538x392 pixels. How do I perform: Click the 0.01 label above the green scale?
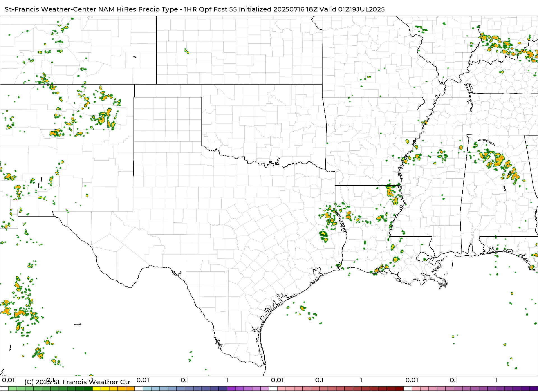8,380
